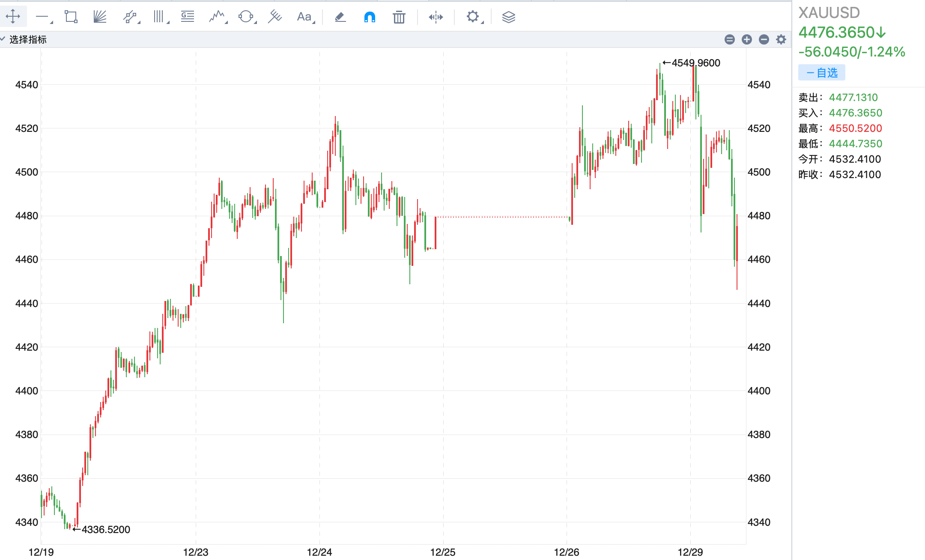Click the eraser tool icon

click(340, 17)
